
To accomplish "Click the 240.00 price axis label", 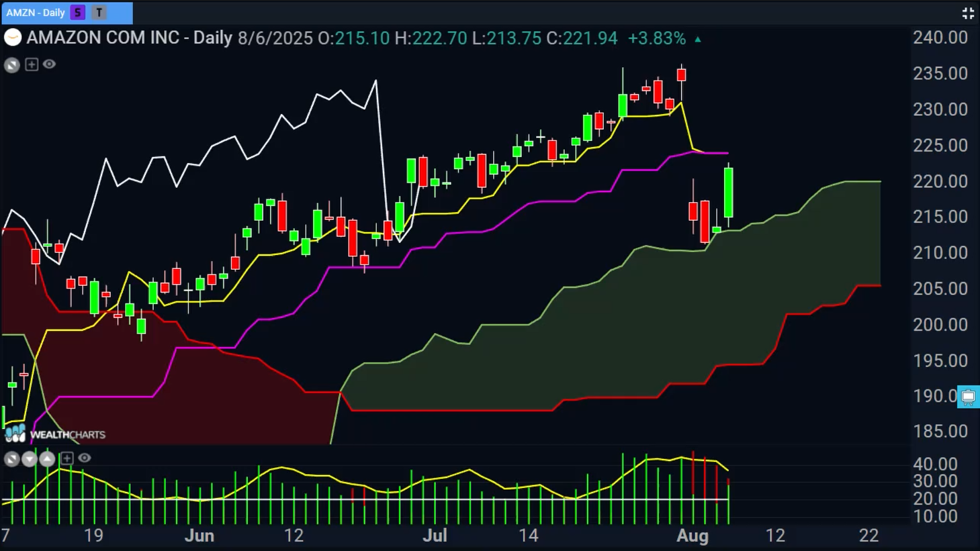I will point(940,38).
